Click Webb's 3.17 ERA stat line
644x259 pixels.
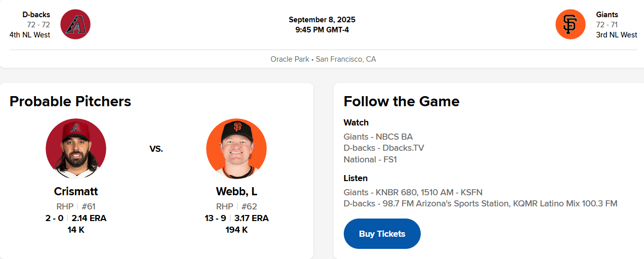(251, 218)
